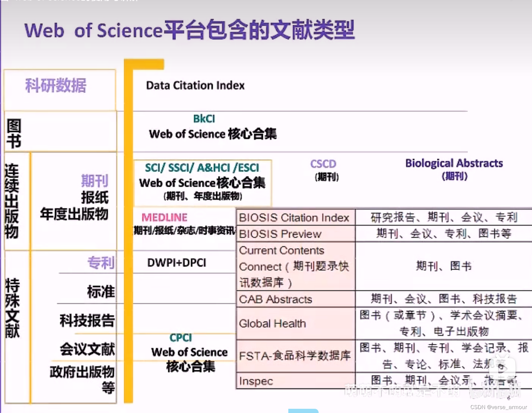Click '(期刊、年度出版物)' under SCI box

pos(203,196)
